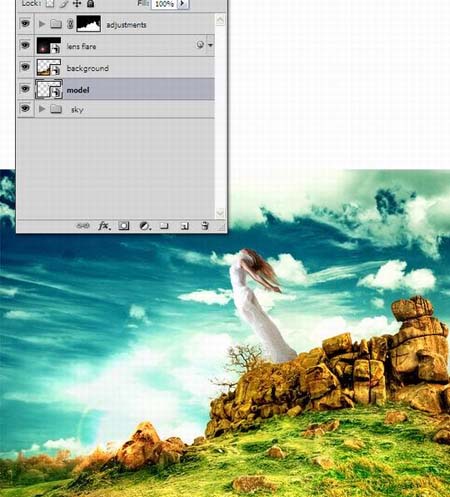Image resolution: width=450 pixels, height=497 pixels.
Task: Select the adjustments group mask thumbnail
Action: coord(89,24)
